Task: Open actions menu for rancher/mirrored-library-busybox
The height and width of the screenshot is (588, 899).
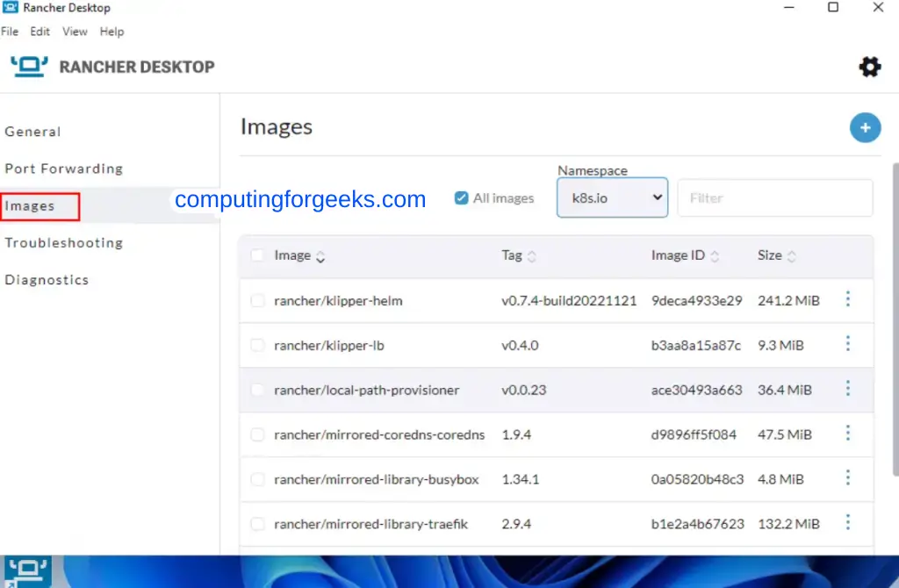Action: (847, 478)
